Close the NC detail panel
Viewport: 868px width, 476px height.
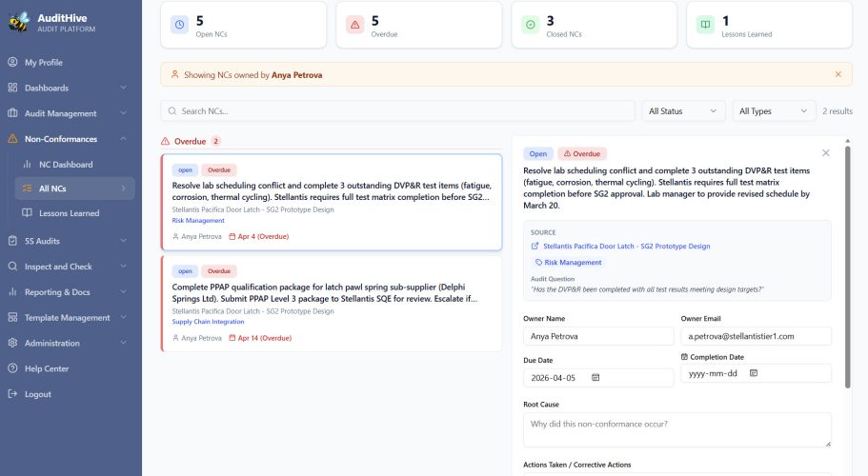[x=825, y=153]
